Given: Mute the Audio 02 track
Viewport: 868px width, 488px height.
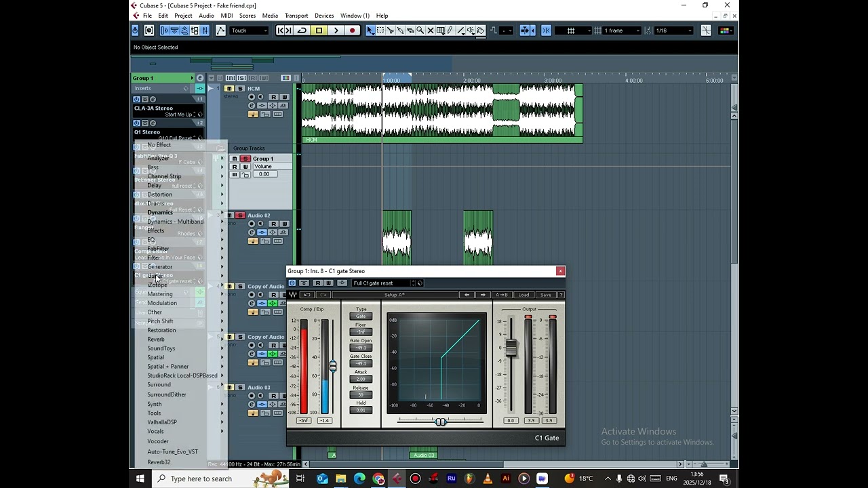Looking at the screenshot, I should (229, 216).
